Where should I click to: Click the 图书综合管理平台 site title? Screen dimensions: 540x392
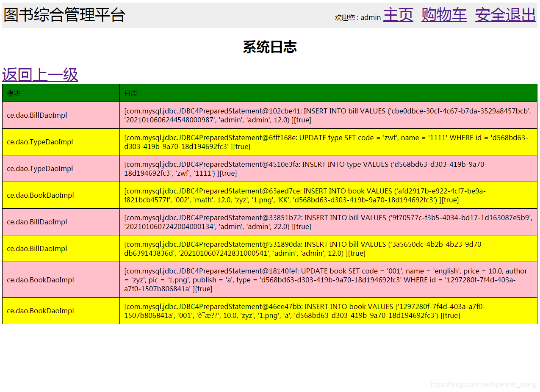coord(64,15)
